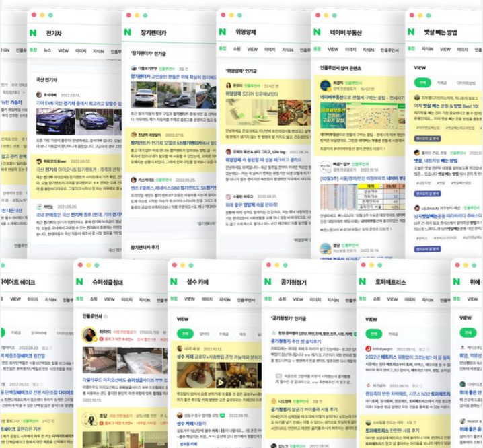The height and width of the screenshot is (448, 483).
Task: Switch to the 뉴스 tab in the 전기차 window
Action: (x=48, y=50)
